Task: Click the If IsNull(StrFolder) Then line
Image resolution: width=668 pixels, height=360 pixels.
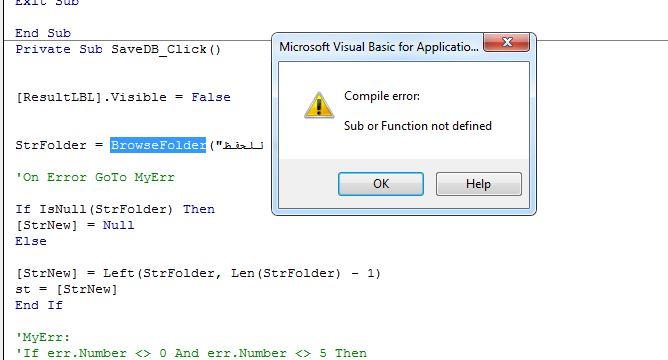Action: click(115, 209)
